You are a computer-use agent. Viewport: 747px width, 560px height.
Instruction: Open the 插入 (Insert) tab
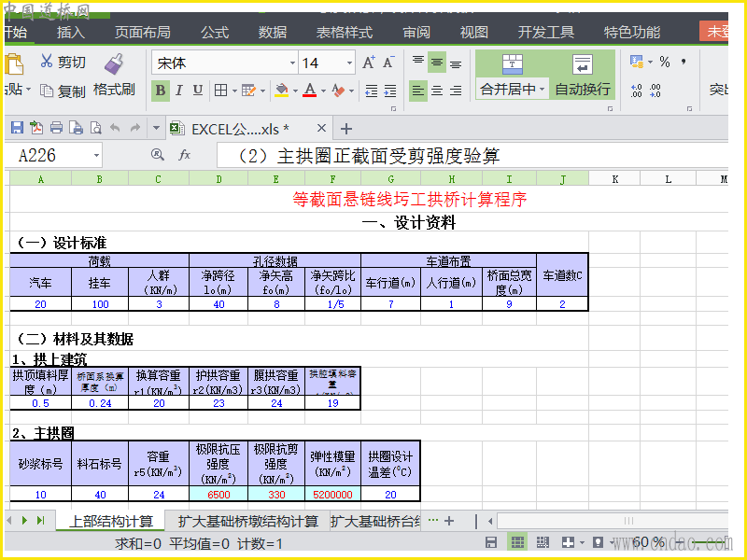71,32
